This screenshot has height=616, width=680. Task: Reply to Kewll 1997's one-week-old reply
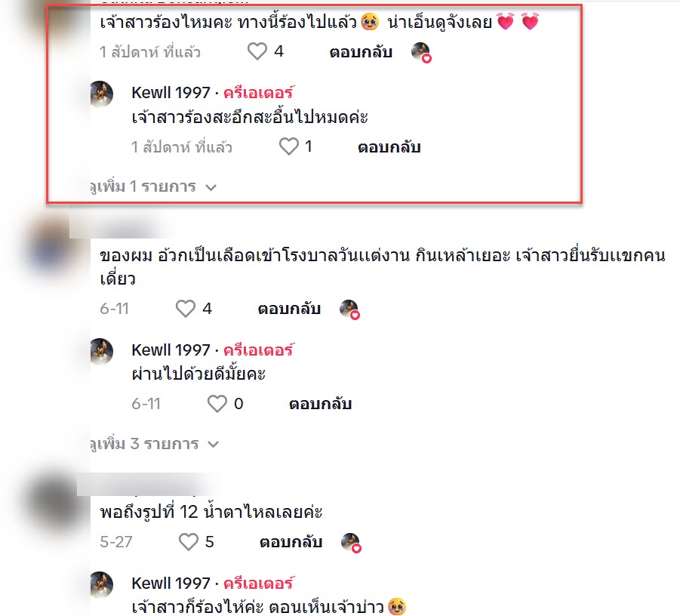(x=389, y=147)
